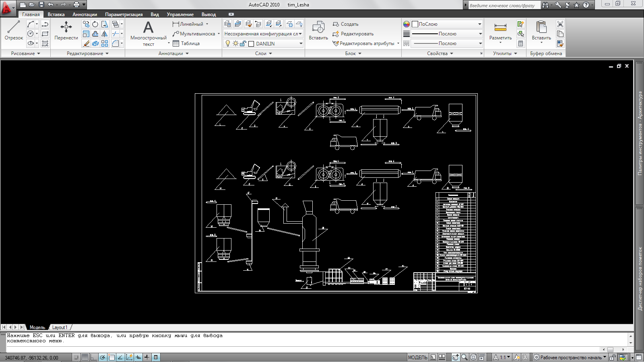Click the Save icon in quick access toolbar
This screenshot has height=362, width=644.
[41, 5]
